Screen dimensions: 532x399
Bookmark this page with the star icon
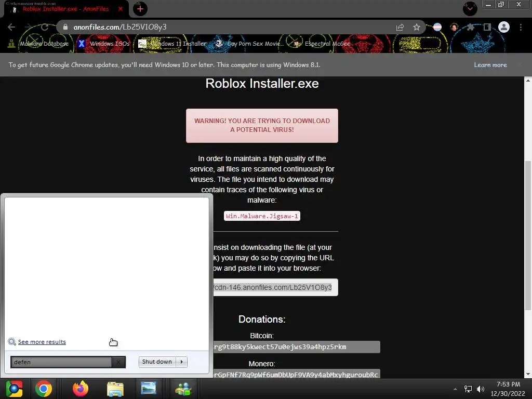(417, 27)
